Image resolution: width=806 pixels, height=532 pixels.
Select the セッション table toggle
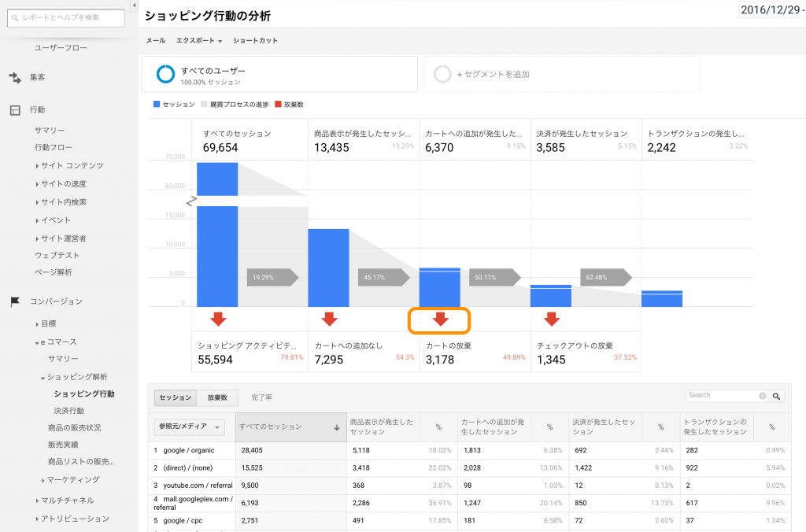point(175,398)
